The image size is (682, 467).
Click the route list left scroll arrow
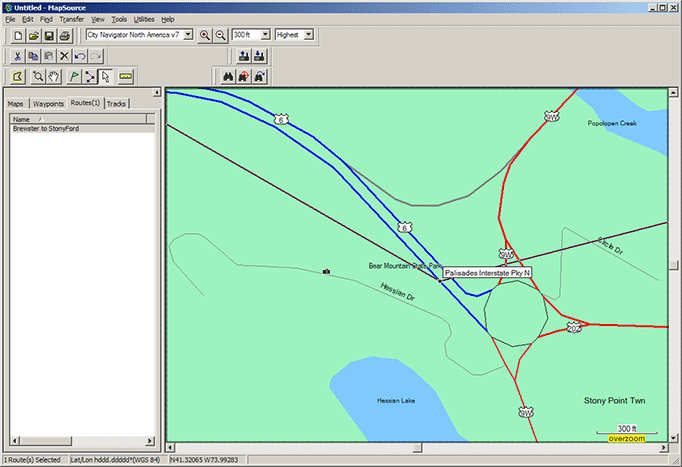[15, 441]
